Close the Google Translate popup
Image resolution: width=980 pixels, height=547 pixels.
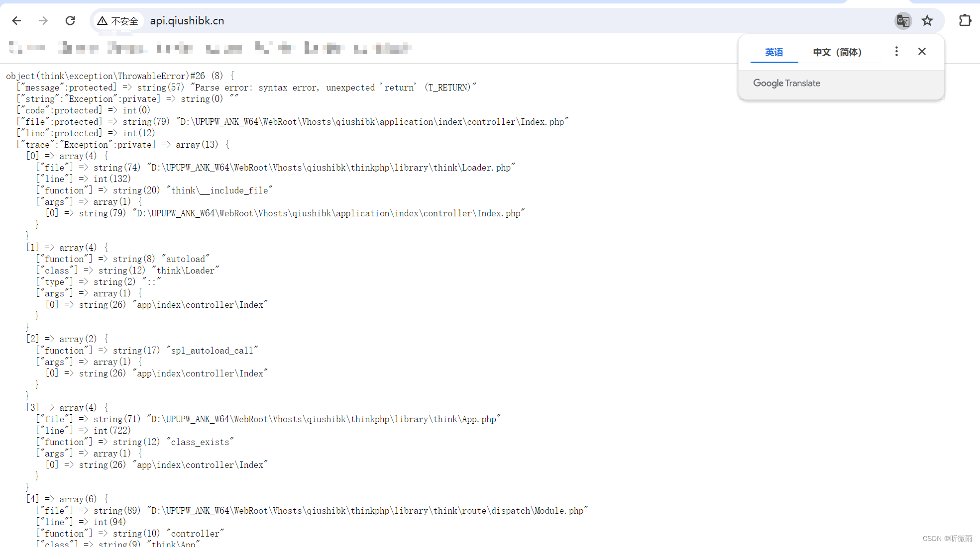(x=922, y=52)
